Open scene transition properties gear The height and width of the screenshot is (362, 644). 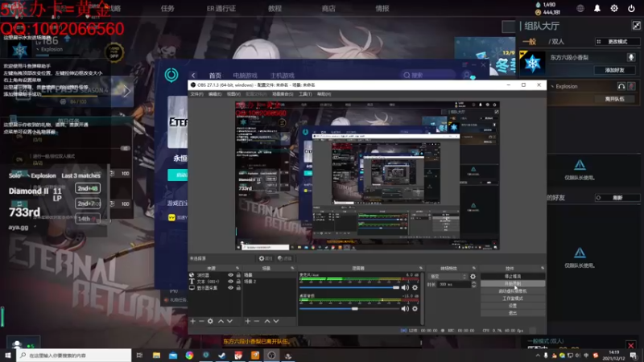pos(473,277)
